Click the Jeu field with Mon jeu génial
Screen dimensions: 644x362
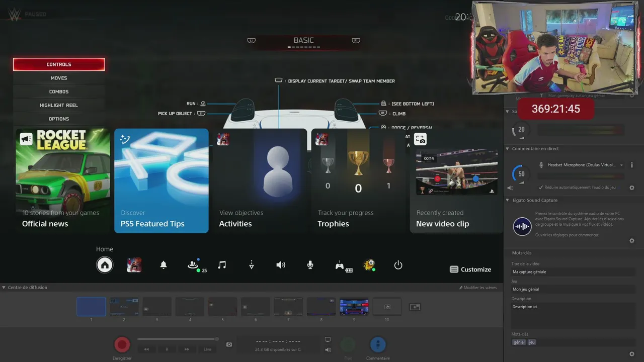tap(573, 289)
